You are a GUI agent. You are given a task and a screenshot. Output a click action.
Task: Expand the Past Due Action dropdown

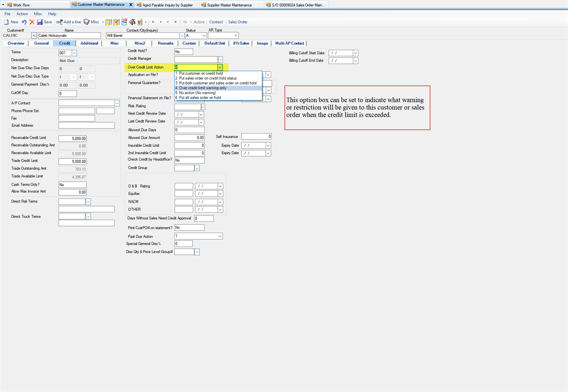pos(219,236)
